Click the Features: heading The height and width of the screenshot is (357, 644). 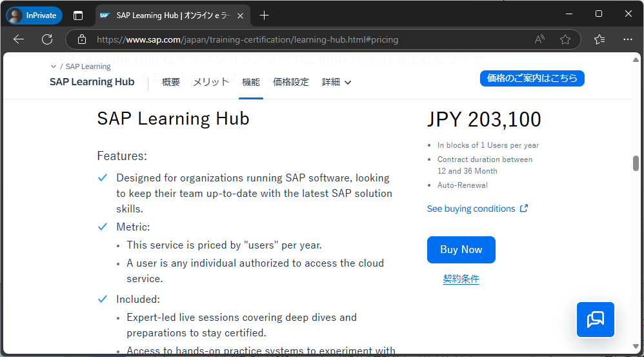[x=122, y=156]
